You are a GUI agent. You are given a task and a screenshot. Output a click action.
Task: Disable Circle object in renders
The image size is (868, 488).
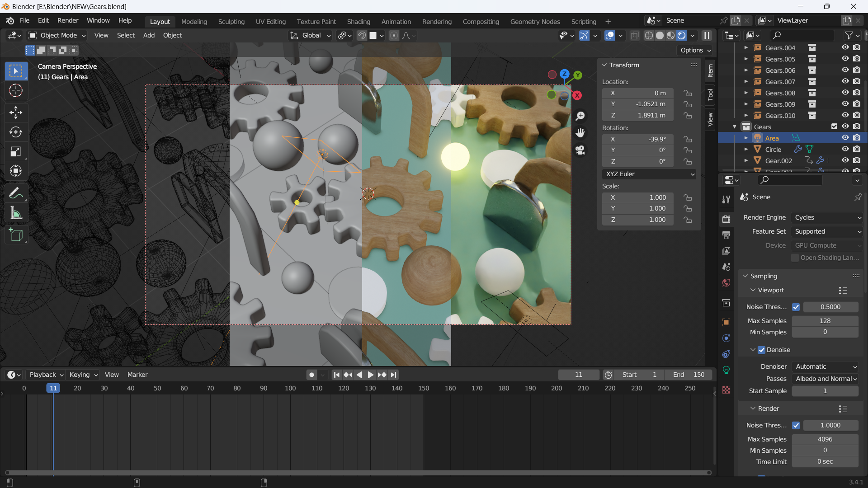click(x=857, y=149)
